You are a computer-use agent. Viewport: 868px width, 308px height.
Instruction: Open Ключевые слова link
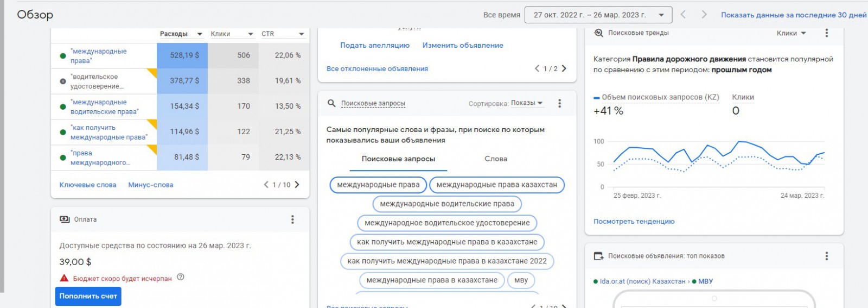coord(88,185)
